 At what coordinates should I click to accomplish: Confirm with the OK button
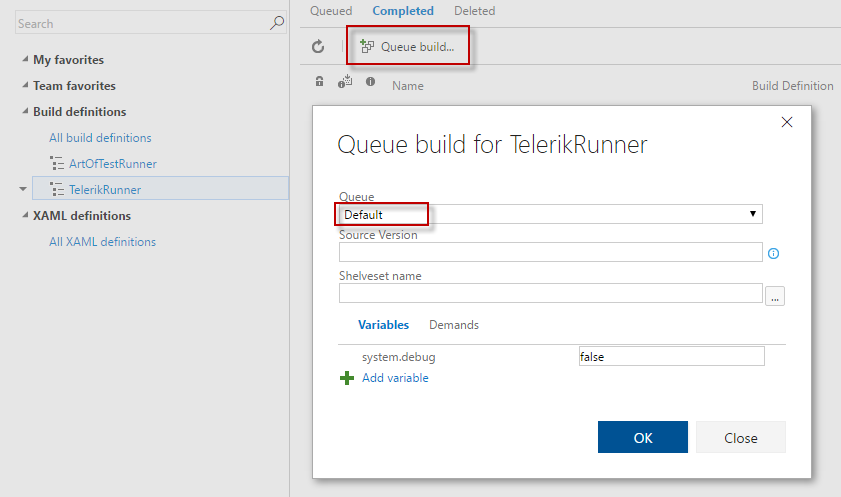[x=643, y=437]
